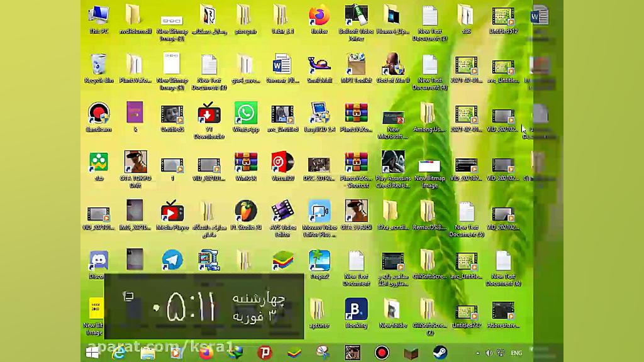644x362 pixels.
Task: Open Untitled512 video file
Action: [x=503, y=19]
